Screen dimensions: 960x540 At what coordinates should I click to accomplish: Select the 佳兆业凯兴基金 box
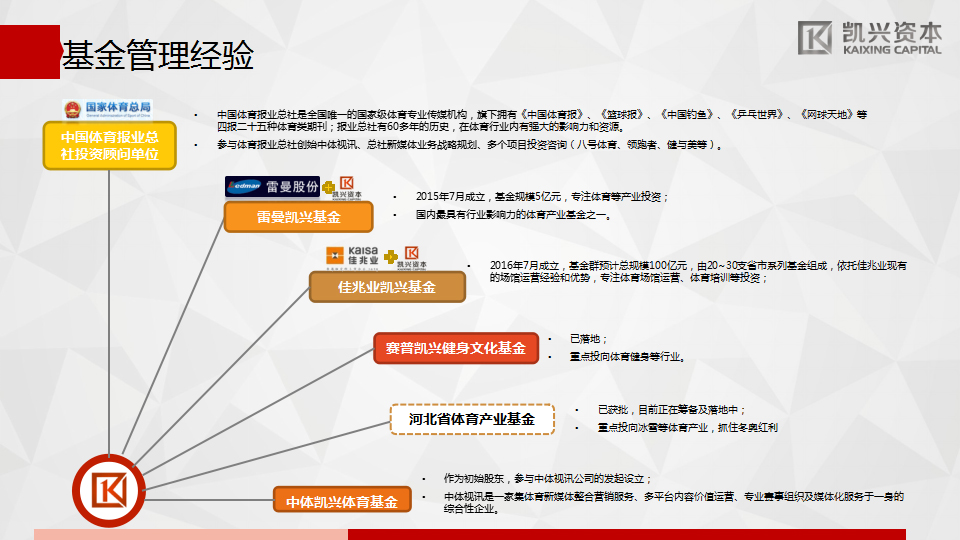pos(387,287)
